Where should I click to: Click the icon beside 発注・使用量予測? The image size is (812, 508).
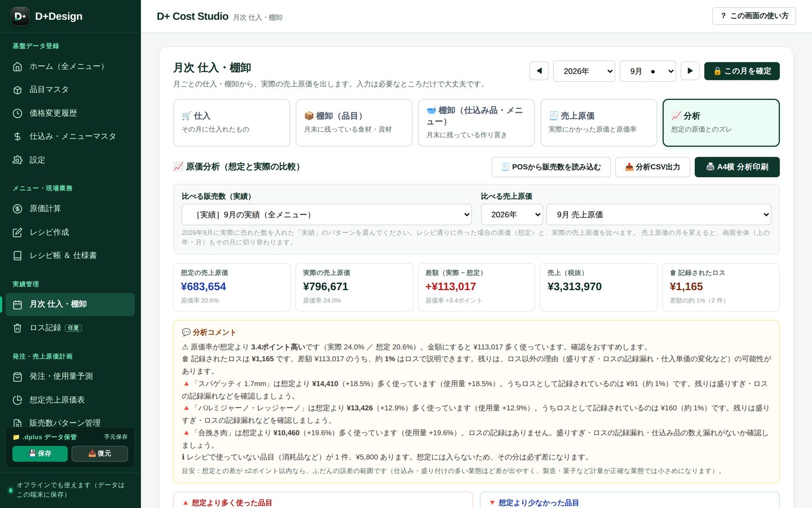click(17, 376)
